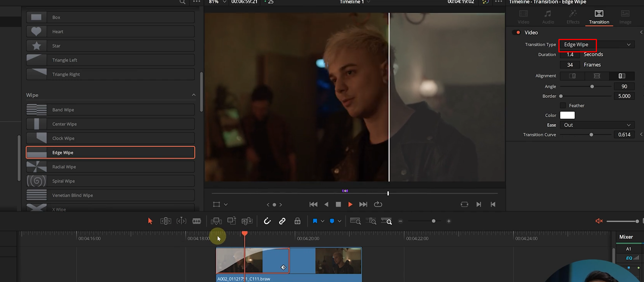This screenshot has height=282, width=644.
Task: Switch to the Transition inspector tab
Action: pyautogui.click(x=599, y=17)
